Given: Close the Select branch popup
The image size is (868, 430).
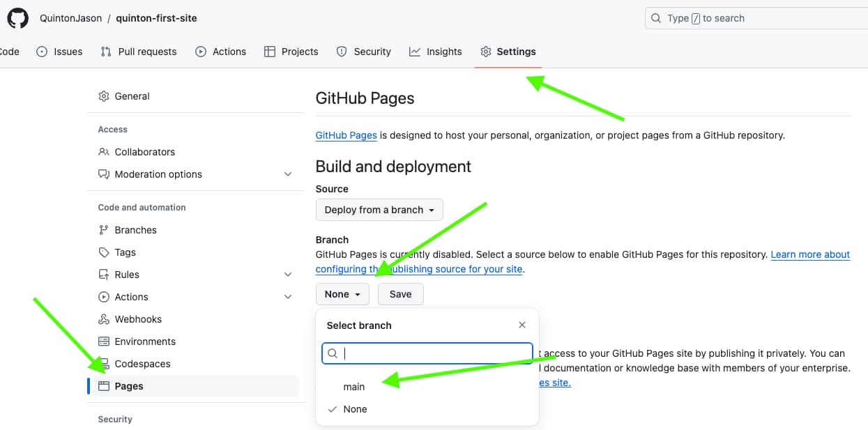Looking at the screenshot, I should [x=522, y=325].
